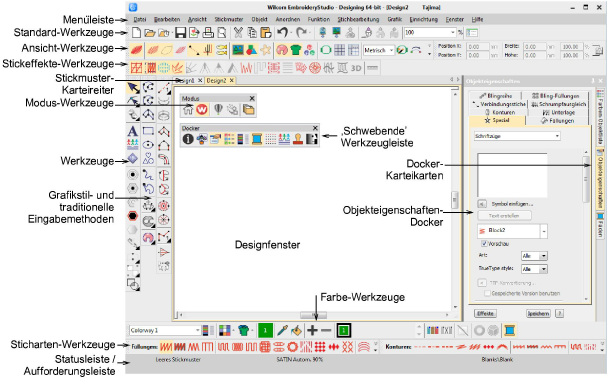607x388 pixels.
Task: Click the Redo arrow icon
Action: coord(301,32)
